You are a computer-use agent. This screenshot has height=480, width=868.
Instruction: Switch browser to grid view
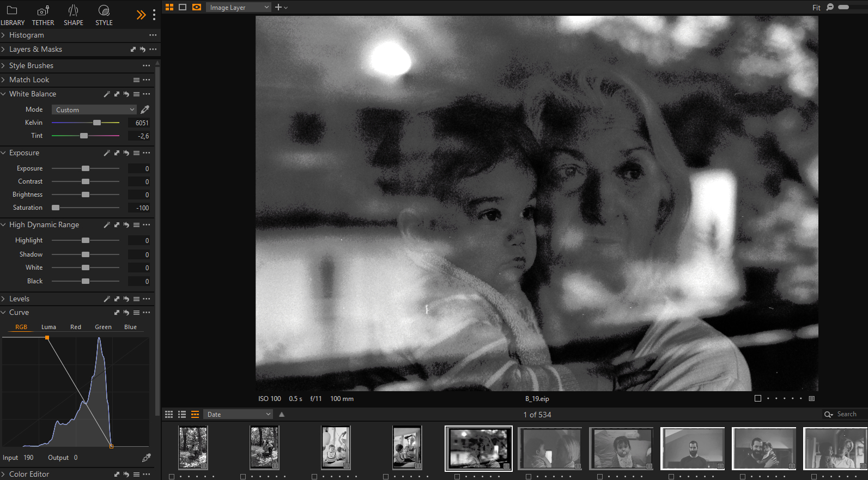[169, 415]
